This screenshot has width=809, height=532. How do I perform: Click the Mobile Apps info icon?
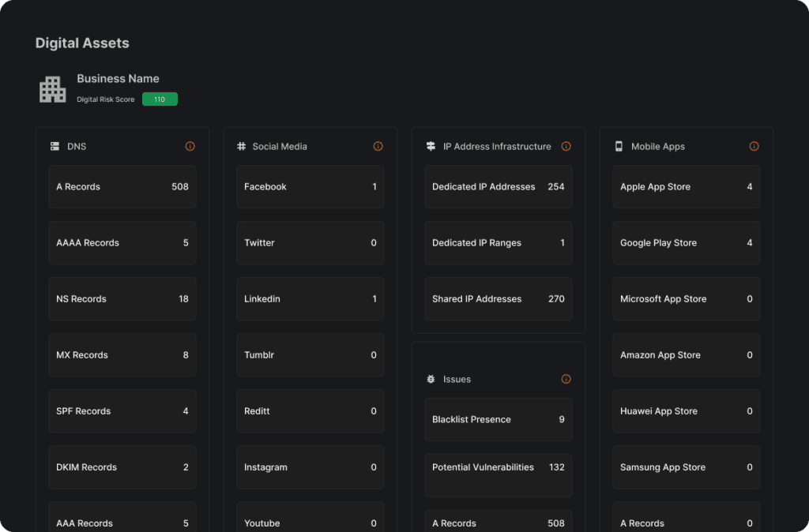point(754,146)
